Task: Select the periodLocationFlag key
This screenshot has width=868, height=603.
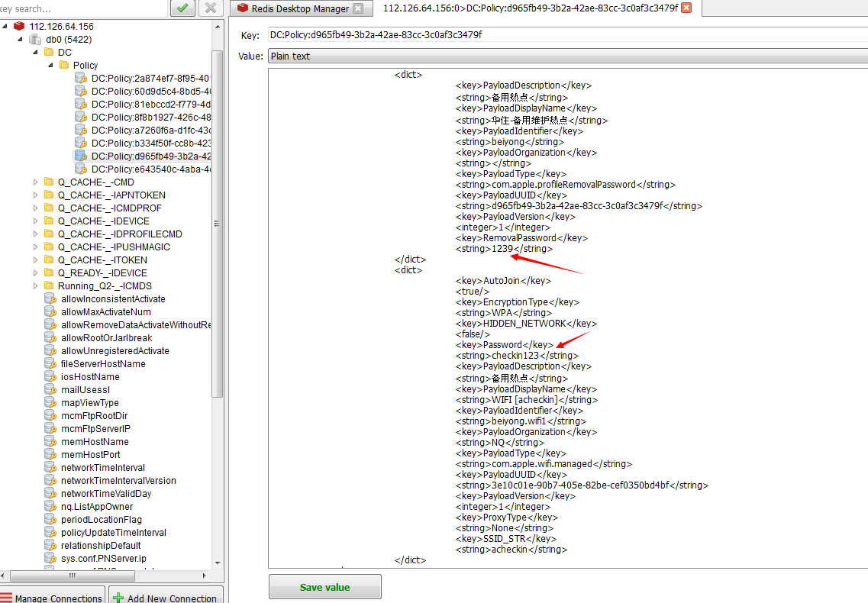Action: (102, 519)
